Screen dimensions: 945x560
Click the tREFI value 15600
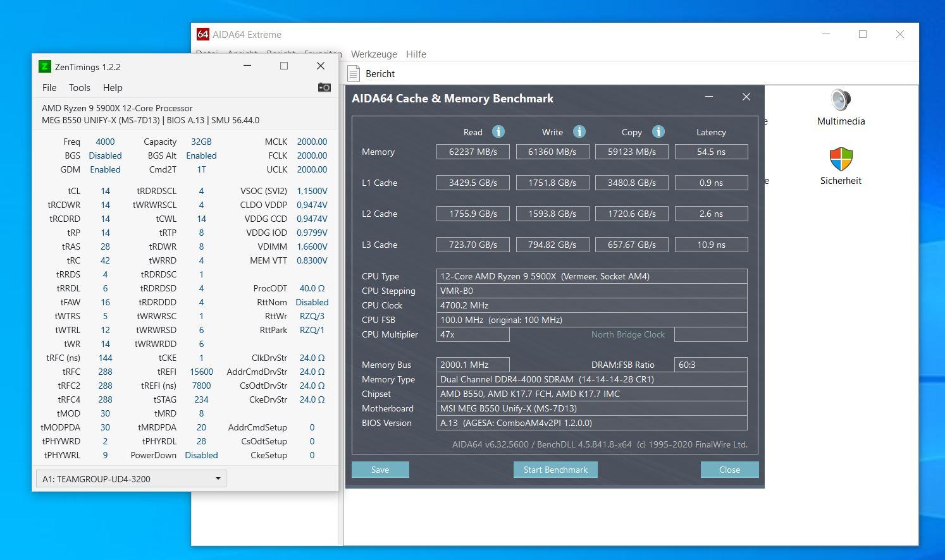[x=201, y=372]
